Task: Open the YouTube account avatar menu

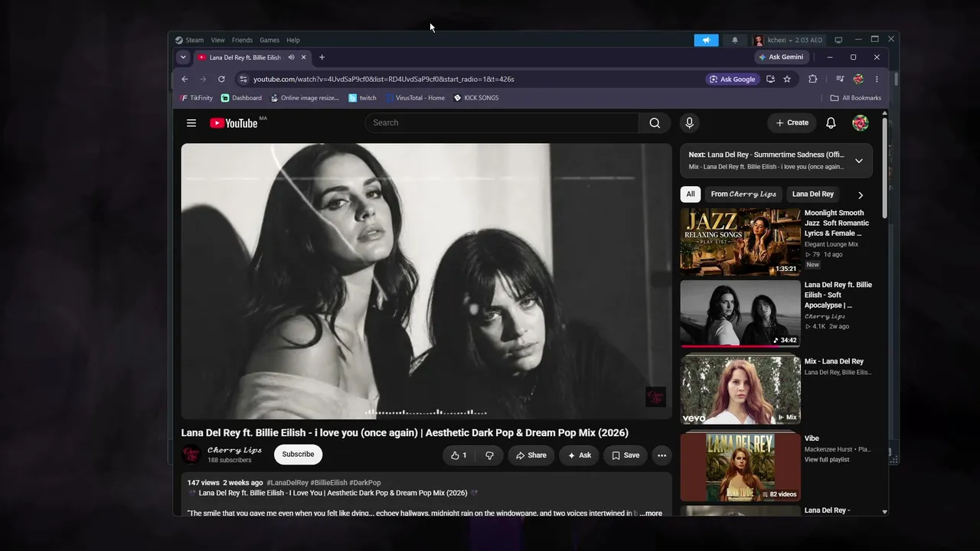Action: click(861, 123)
